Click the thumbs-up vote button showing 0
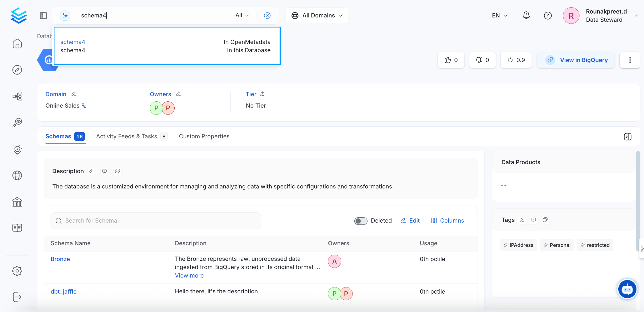The width and height of the screenshot is (644, 312). click(451, 60)
